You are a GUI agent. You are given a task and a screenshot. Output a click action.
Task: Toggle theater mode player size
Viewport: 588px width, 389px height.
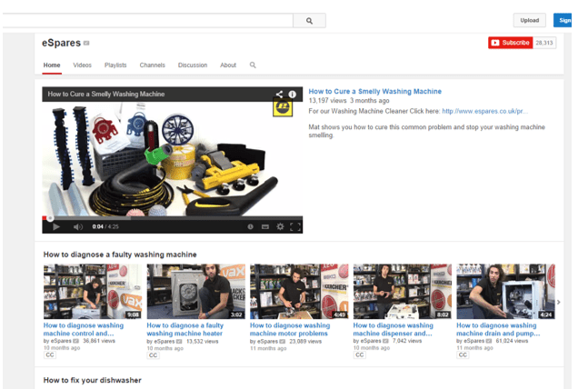click(x=265, y=226)
